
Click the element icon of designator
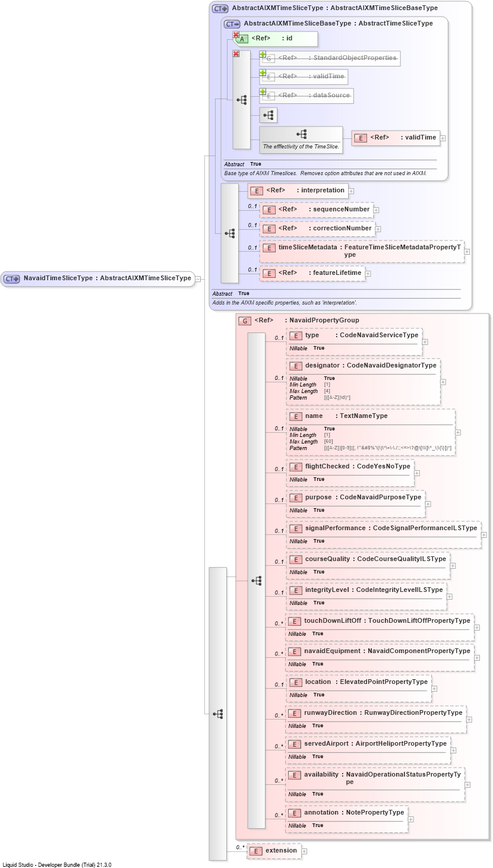click(296, 366)
